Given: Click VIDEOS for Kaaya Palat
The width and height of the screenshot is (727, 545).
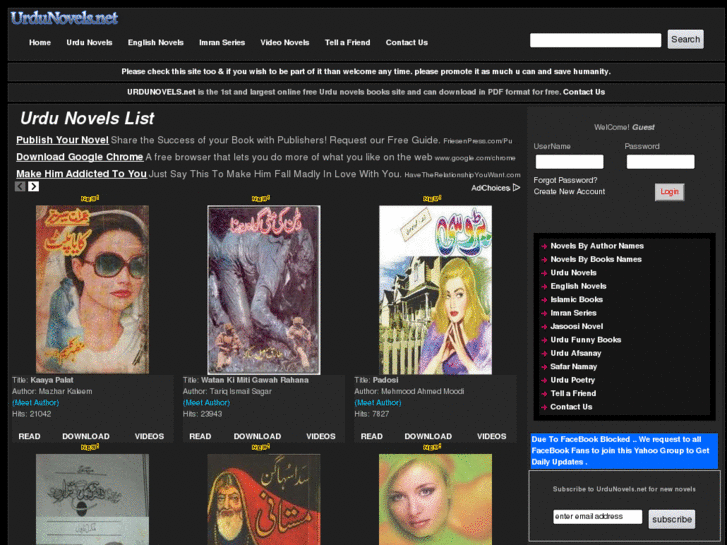Looking at the screenshot, I should (x=149, y=436).
